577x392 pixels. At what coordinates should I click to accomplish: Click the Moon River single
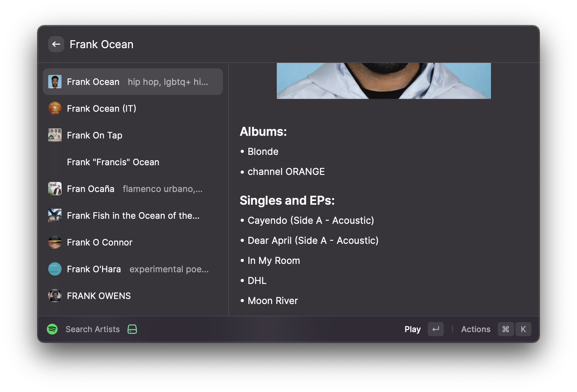click(x=273, y=301)
